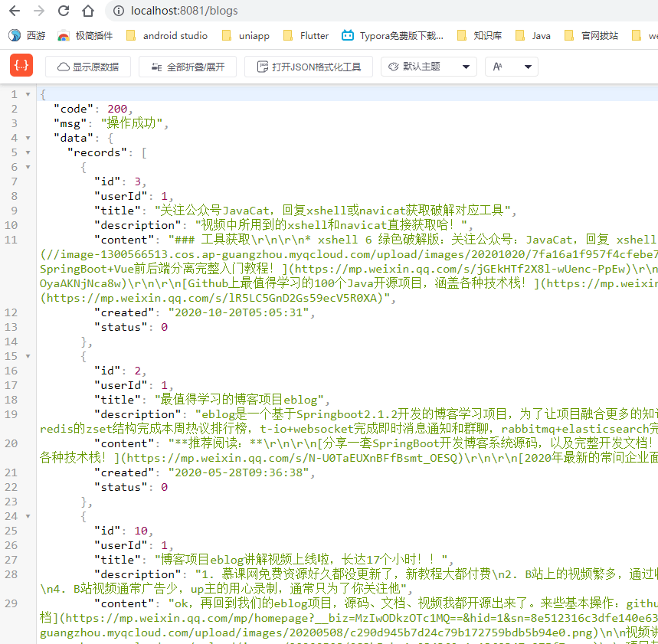Open the browser home page icon
Image resolution: width=658 pixels, height=644 pixels.
coord(87,11)
